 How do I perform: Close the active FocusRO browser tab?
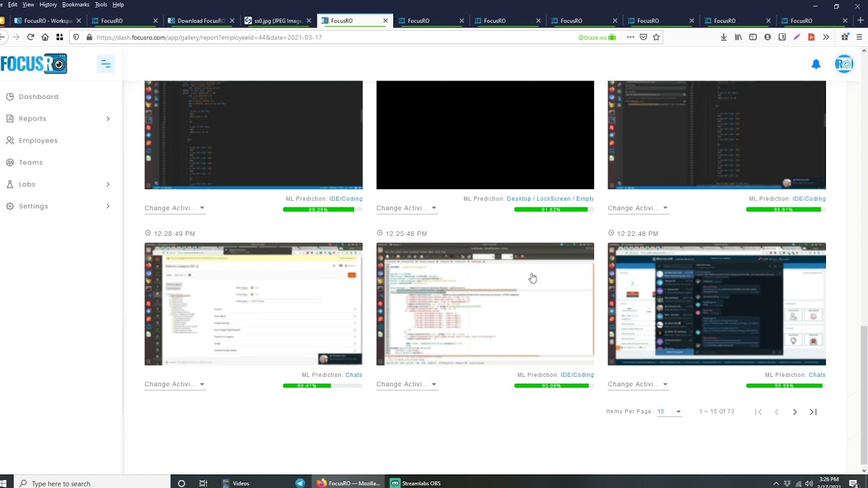[385, 20]
